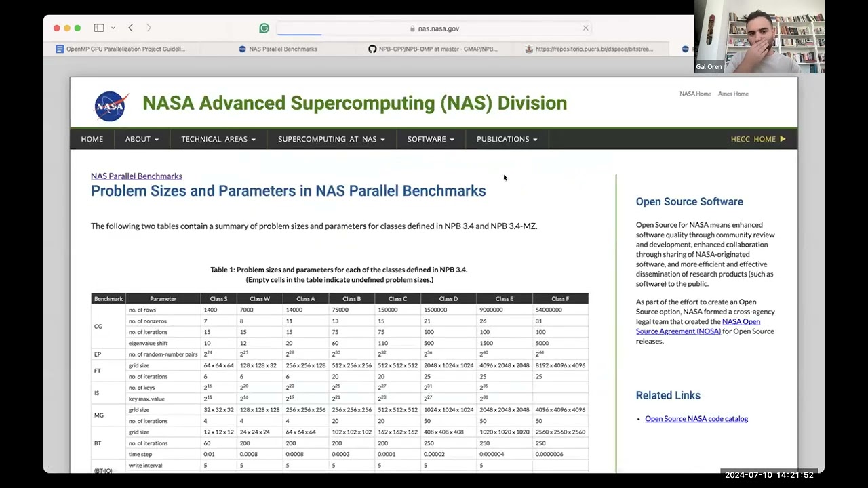Click the 2560 x 2560 x 2560 grid size cell
This screenshot has width=868, height=488.
coord(560,432)
